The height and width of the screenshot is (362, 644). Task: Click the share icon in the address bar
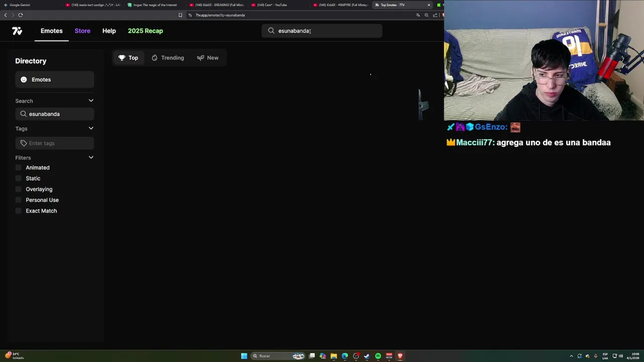click(435, 15)
